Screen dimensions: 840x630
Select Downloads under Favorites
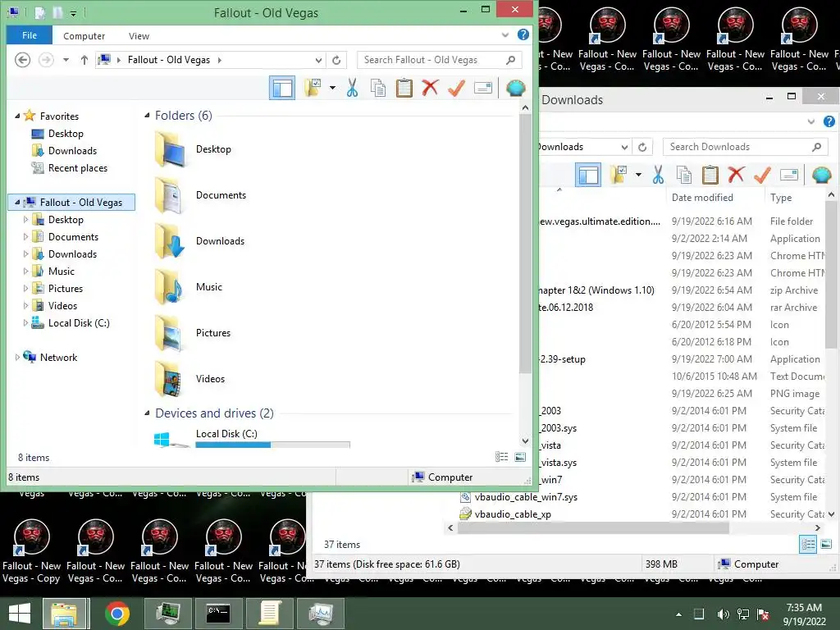[72, 151]
